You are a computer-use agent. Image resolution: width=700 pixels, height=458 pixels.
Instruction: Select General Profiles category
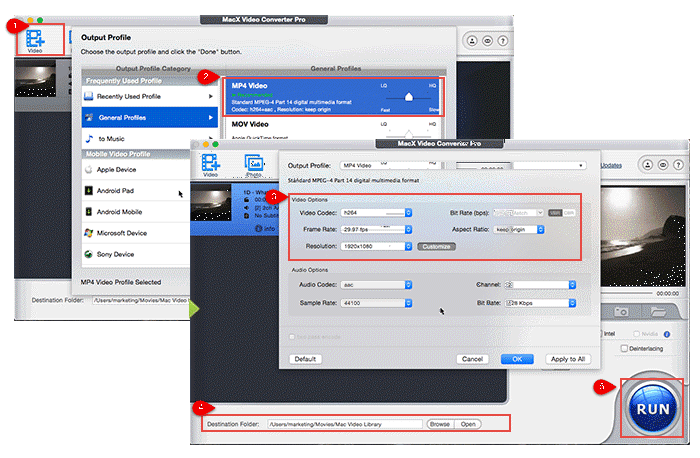pos(149,117)
